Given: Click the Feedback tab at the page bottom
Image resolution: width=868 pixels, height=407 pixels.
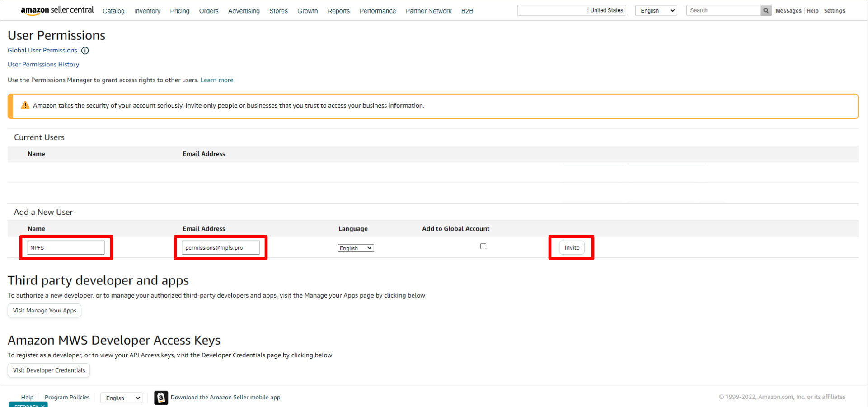Looking at the screenshot, I should point(28,404).
